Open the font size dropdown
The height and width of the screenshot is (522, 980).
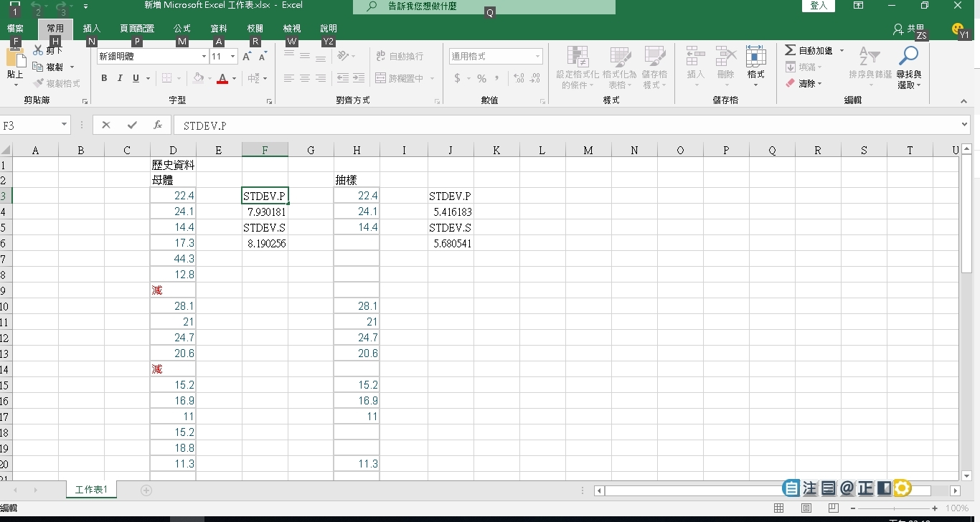233,56
